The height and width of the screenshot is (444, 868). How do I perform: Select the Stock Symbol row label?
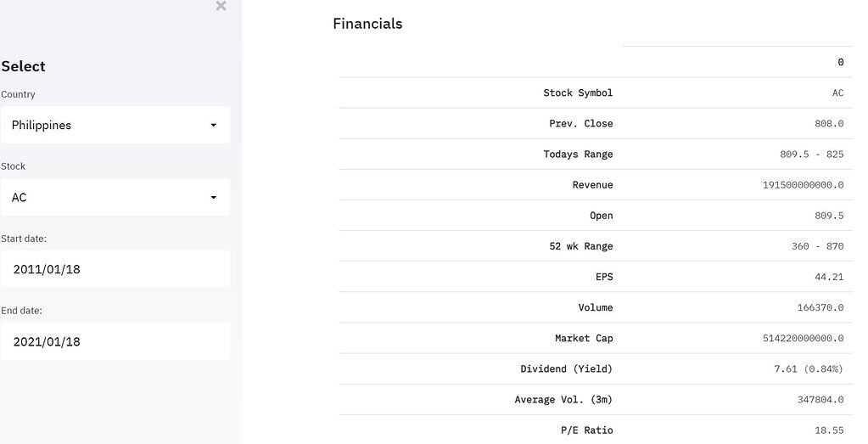coord(578,93)
